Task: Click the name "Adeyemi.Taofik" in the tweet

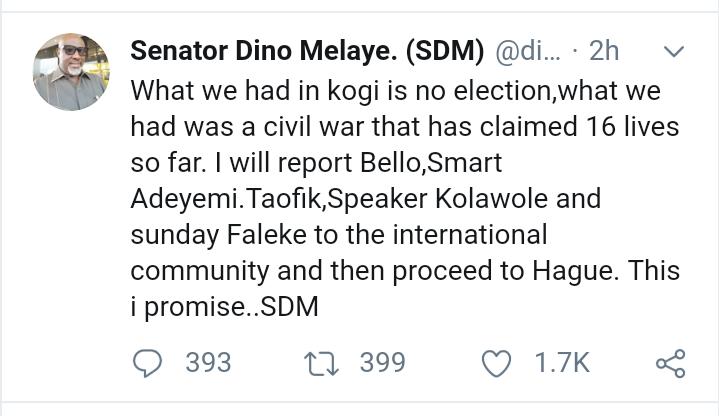Action: [x=236, y=199]
